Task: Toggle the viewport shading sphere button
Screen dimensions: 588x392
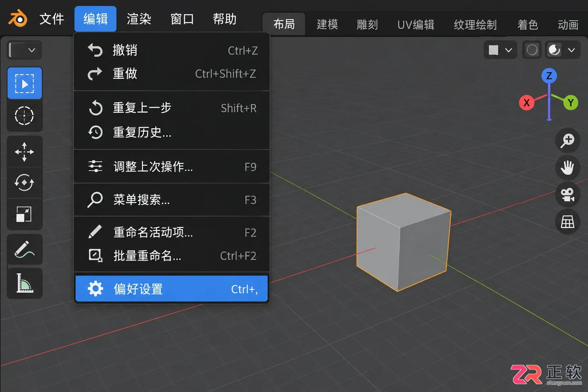Action: tap(554, 50)
